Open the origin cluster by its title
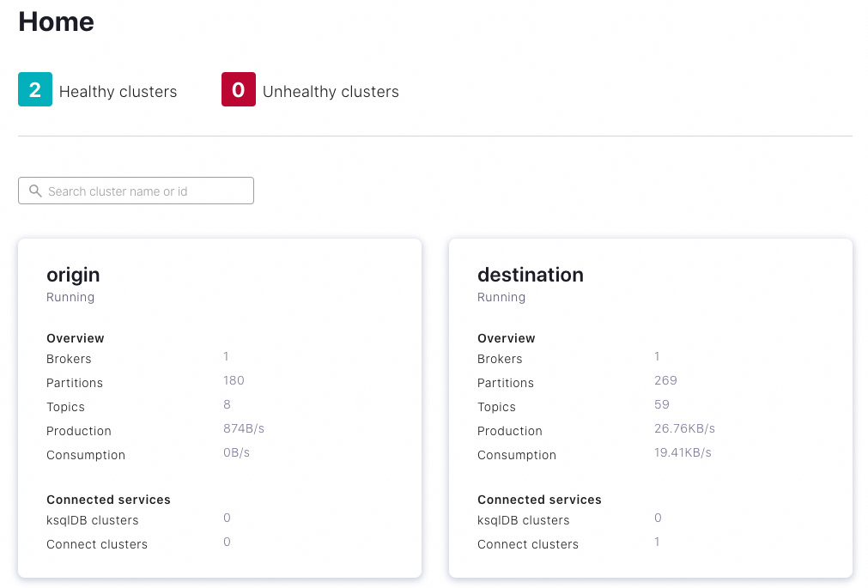The height and width of the screenshot is (588, 868). pos(73,275)
